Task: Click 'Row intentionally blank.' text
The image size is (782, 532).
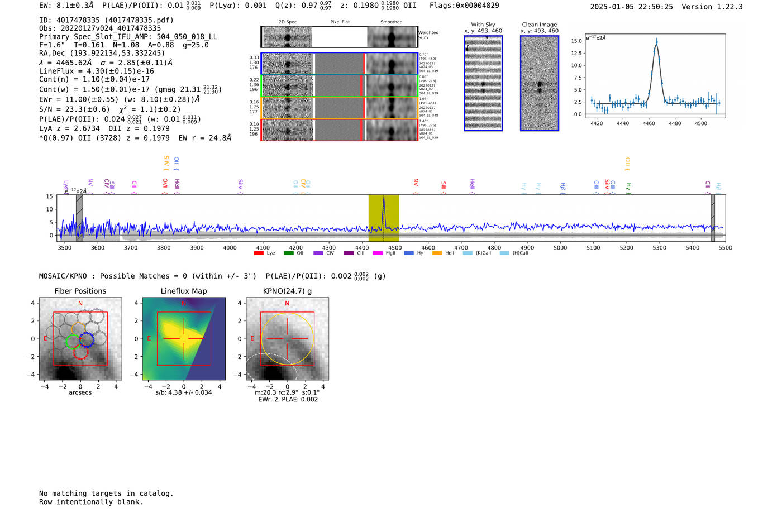Action: [91, 502]
